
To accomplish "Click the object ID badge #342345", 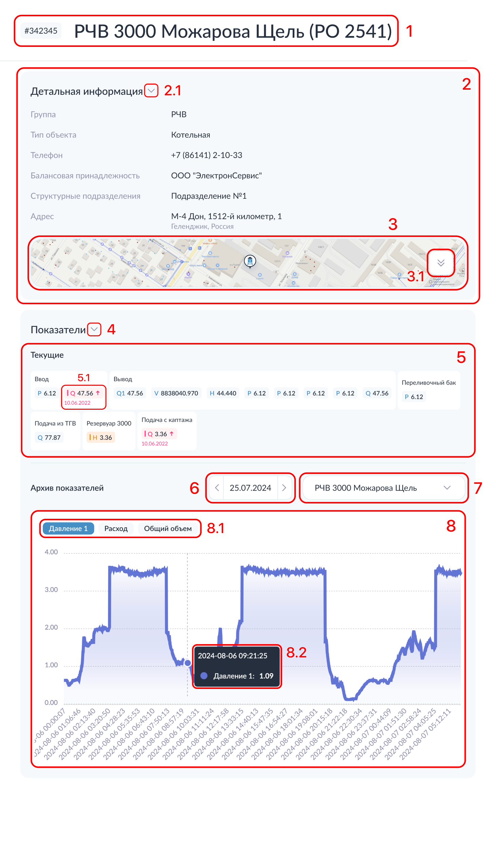I will pyautogui.click(x=41, y=31).
